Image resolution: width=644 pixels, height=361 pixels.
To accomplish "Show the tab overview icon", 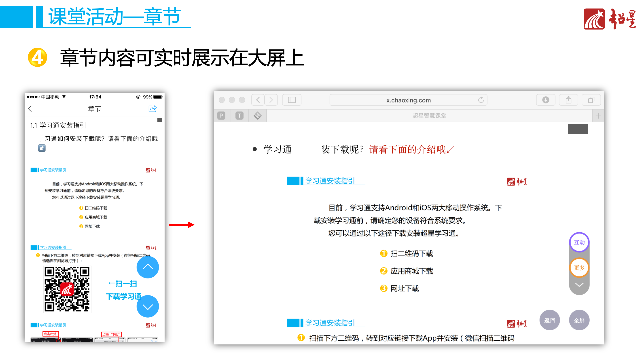I will coord(591,100).
